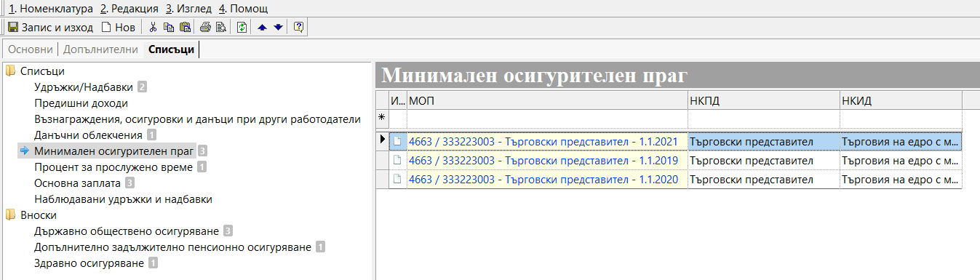Select Удръжки/Надбавки in the tree
Viewport: 980px width, 280px height.
(x=84, y=87)
